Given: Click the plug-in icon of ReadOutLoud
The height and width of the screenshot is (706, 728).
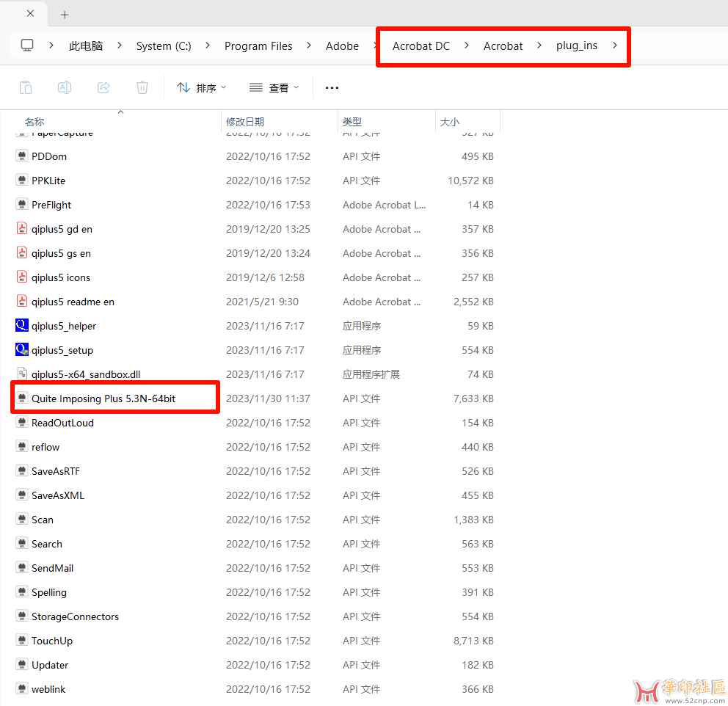Looking at the screenshot, I should click(x=22, y=422).
